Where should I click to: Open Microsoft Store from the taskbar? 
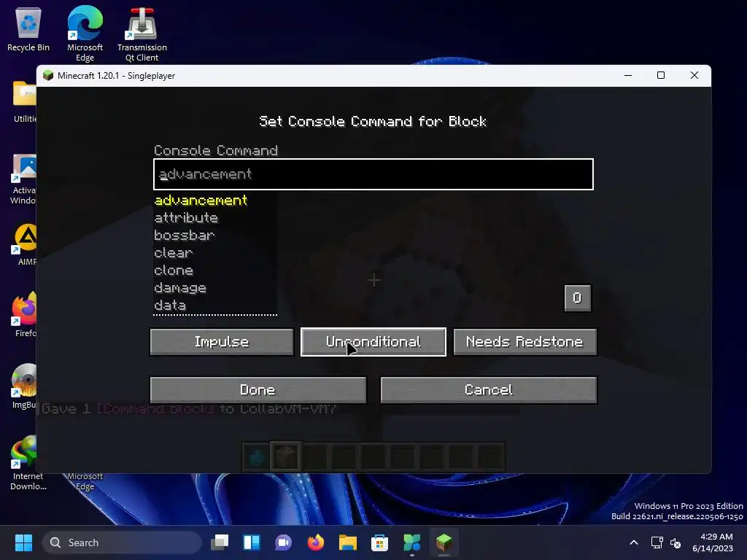coord(379,542)
